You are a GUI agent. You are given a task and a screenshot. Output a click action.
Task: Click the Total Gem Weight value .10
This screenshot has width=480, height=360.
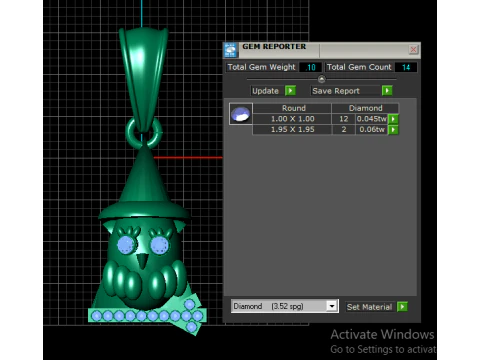click(311, 67)
